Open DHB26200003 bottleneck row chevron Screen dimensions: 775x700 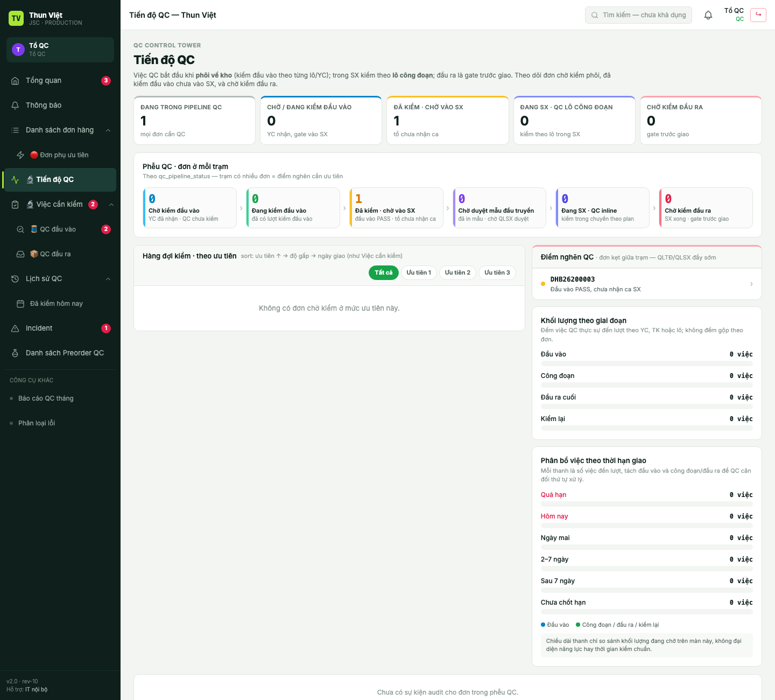pyautogui.click(x=751, y=284)
